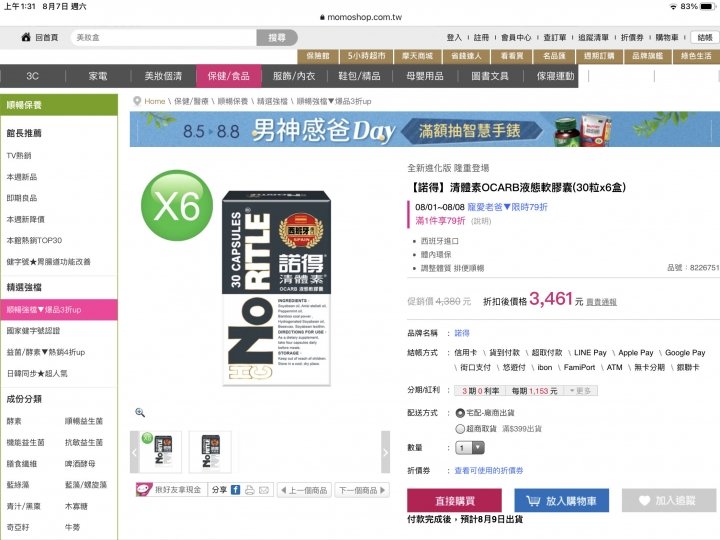Click 寵愛老爸▼限時79折 promo link

pos(507,207)
